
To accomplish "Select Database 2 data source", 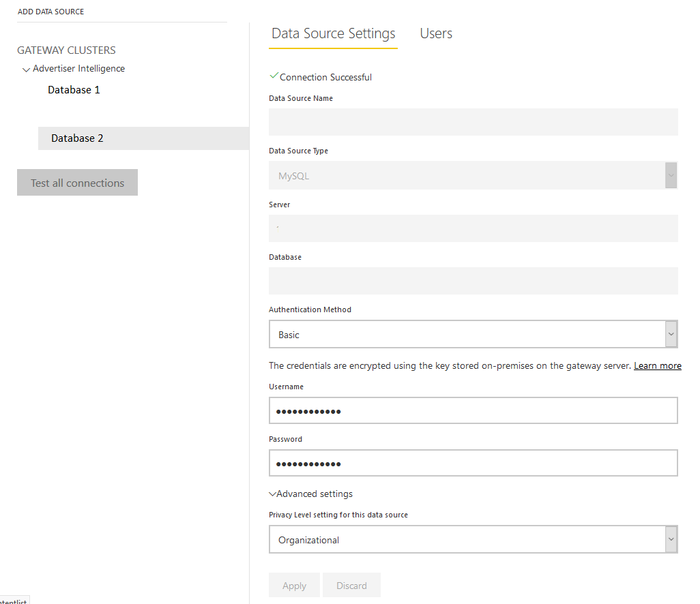I will pos(143,138).
